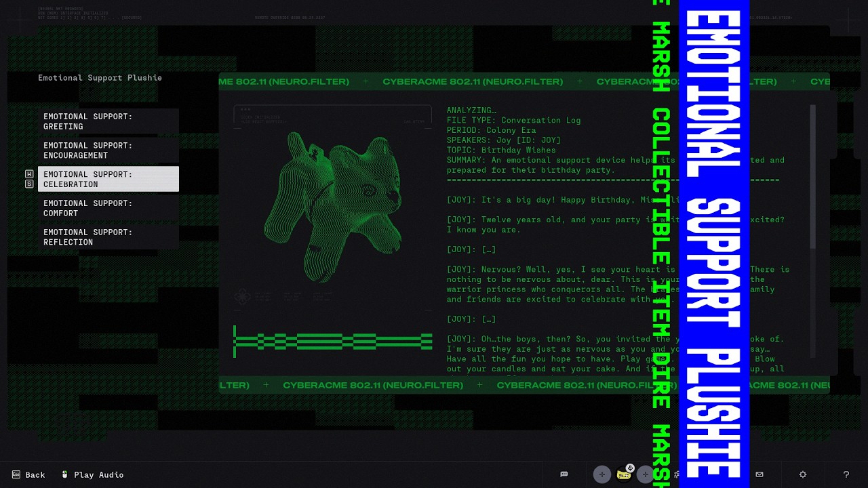Open the mail envelope icon
Image resolution: width=868 pixels, height=488 pixels.
[759, 474]
